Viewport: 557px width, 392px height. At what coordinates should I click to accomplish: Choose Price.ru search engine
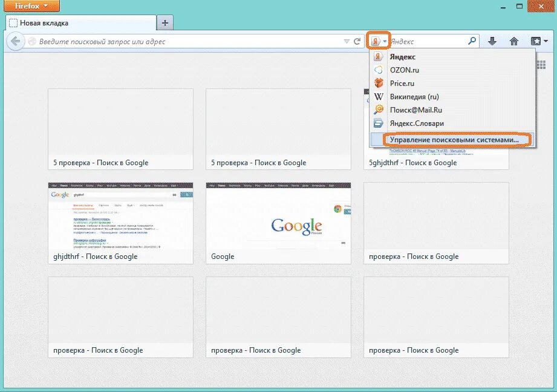[x=452, y=83]
